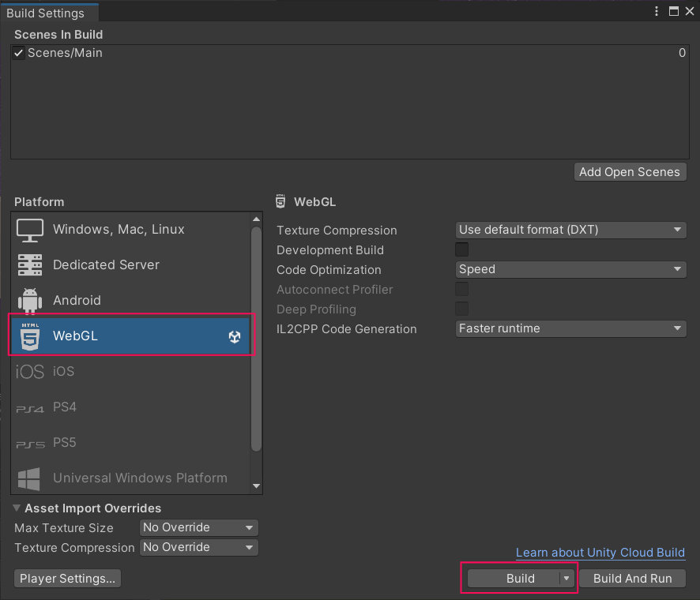Click the platform list scroll down arrow
Viewport: 700px width, 600px height.
256,486
